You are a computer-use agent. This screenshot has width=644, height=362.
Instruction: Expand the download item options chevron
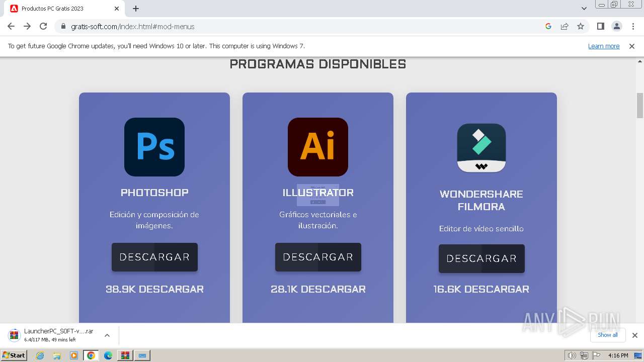point(107,335)
